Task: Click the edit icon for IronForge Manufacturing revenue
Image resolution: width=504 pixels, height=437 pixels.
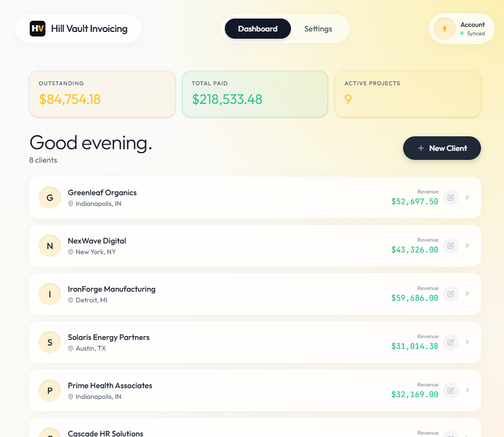Action: coord(450,294)
